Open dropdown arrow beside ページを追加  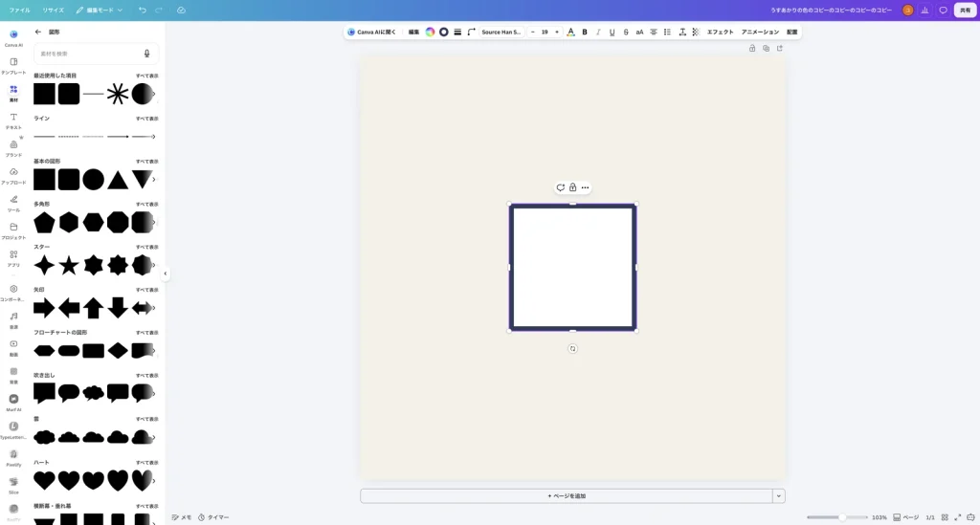click(x=779, y=496)
